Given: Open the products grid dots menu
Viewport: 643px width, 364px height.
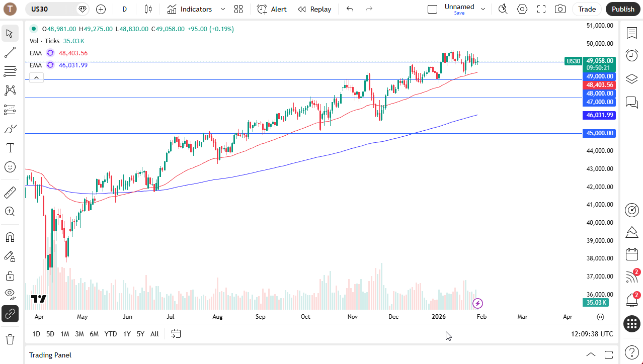Looking at the screenshot, I should 632,324.
